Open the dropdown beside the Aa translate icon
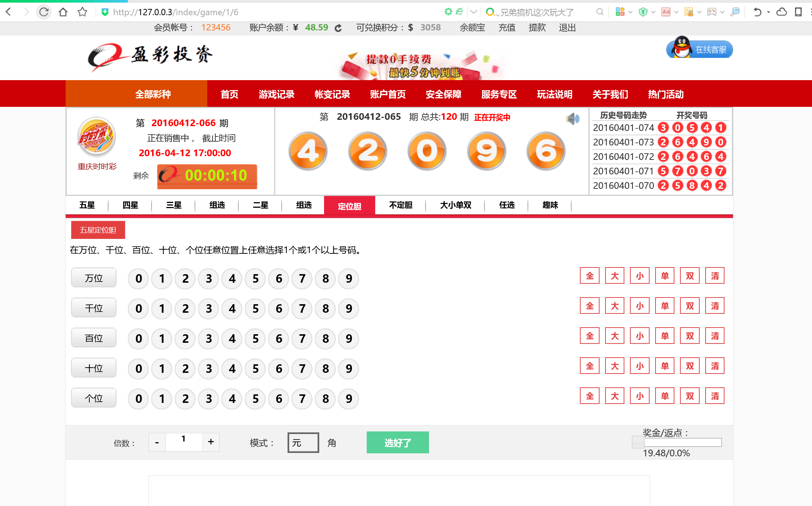 [676, 12]
